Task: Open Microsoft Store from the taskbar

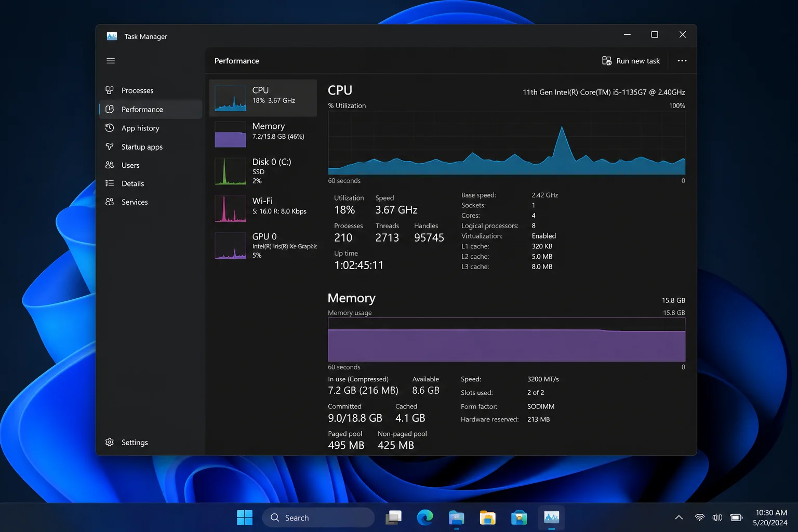Action: coord(518,517)
